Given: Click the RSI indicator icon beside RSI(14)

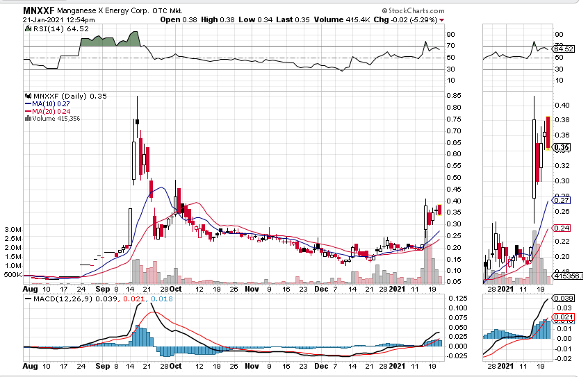Looking at the screenshot, I should pos(28,28).
